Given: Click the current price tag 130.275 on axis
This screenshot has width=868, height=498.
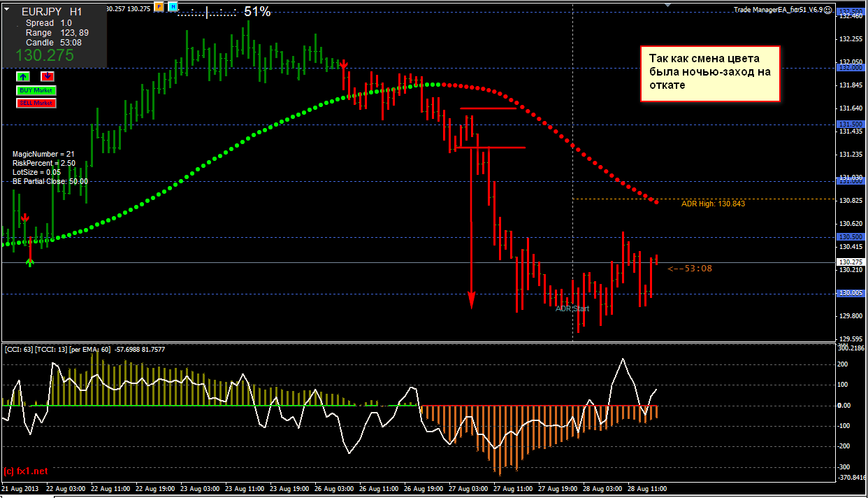Looking at the screenshot, I should tap(851, 262).
